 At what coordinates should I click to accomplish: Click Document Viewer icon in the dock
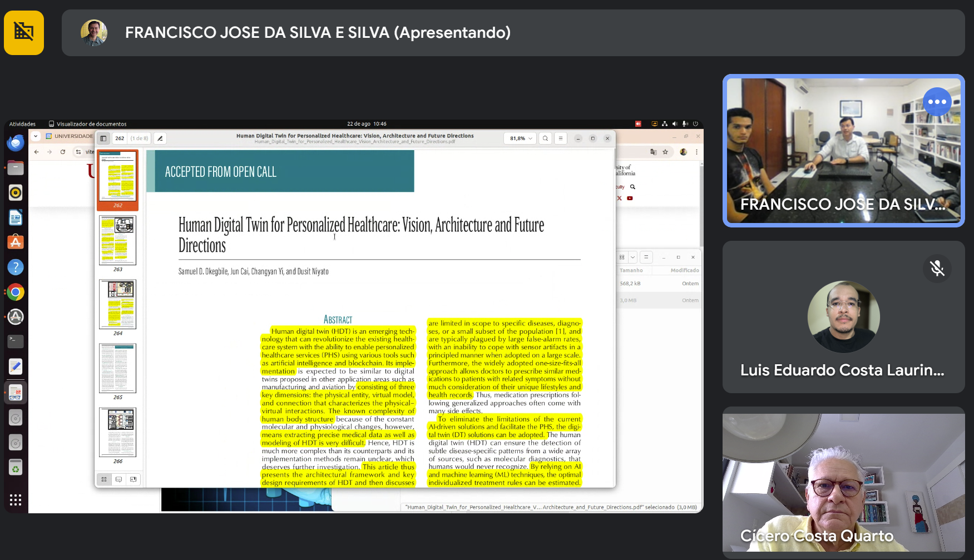pos(16,393)
